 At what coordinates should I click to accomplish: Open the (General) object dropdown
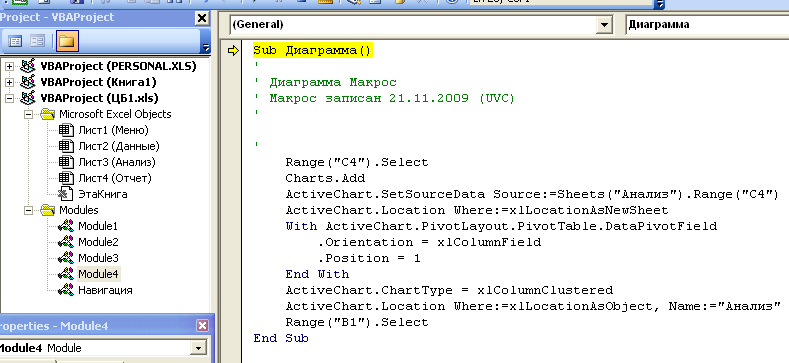(603, 25)
